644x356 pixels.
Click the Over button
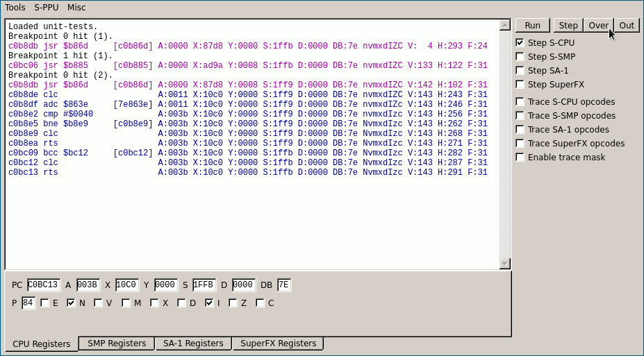(x=598, y=26)
